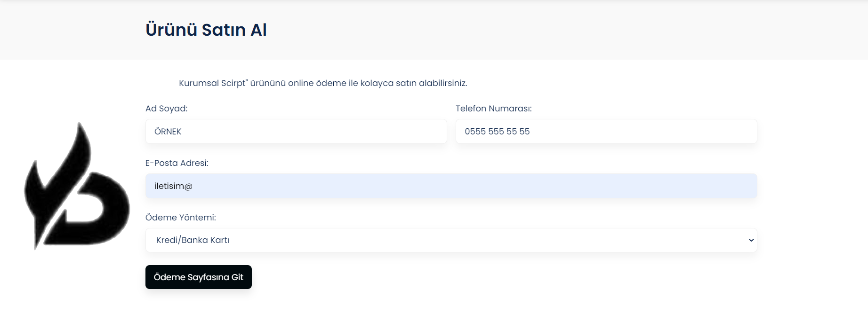Click the E-Posta Adresi label
The height and width of the screenshot is (321, 868).
tap(177, 163)
